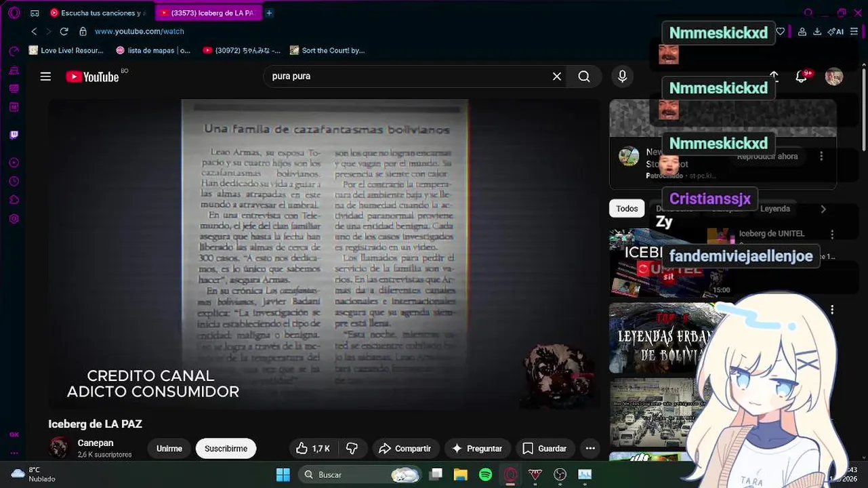The width and height of the screenshot is (868, 488).
Task: Open the (30972) YouTube bookmark
Action: (242, 50)
